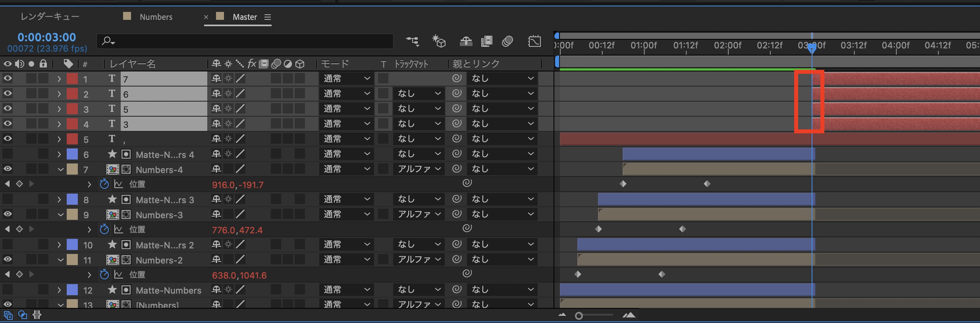Viewport: 980px width, 323px height.
Task: Click the position stopwatch for Numbers-4
Action: coord(104,184)
